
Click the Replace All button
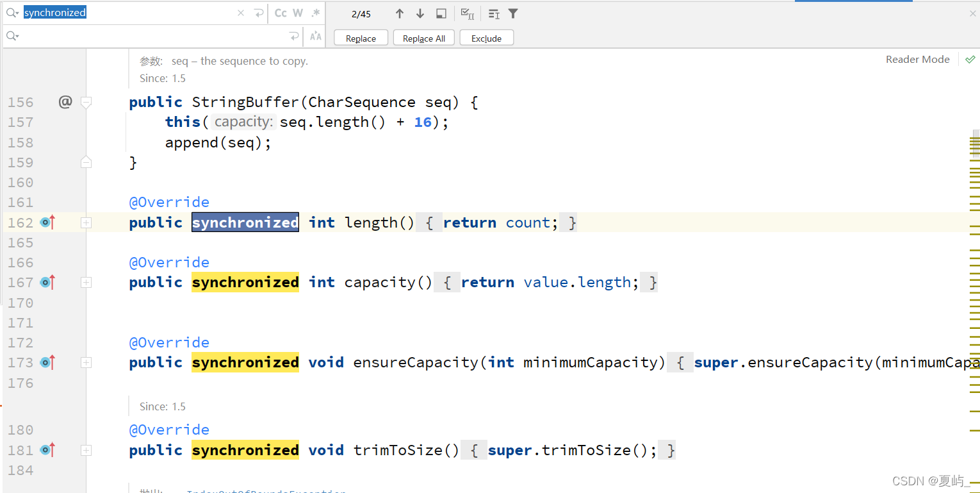point(424,38)
